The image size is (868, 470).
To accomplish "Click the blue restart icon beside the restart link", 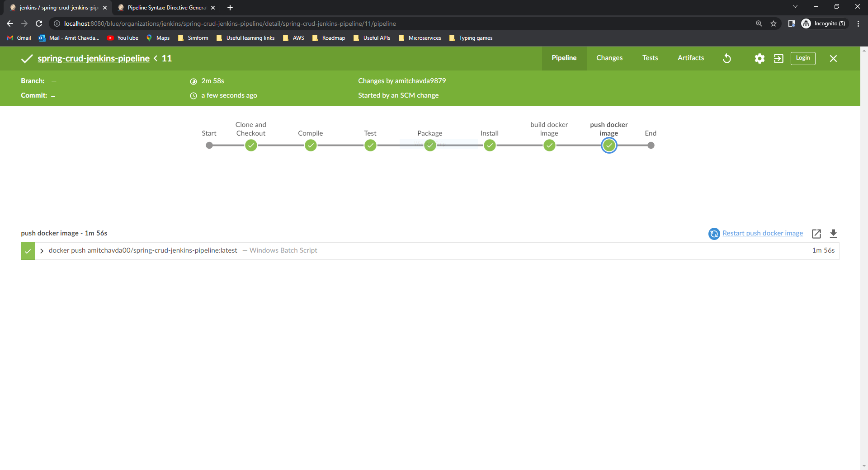I will [x=714, y=234].
